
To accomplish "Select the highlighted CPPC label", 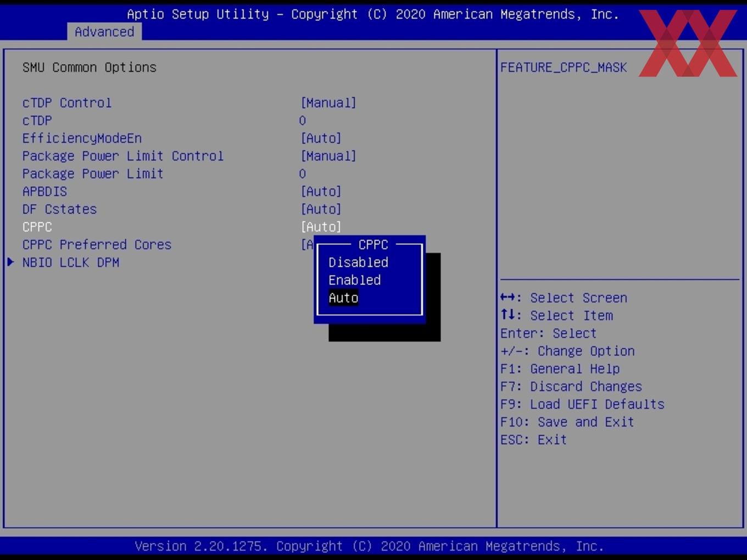I will (x=37, y=227).
